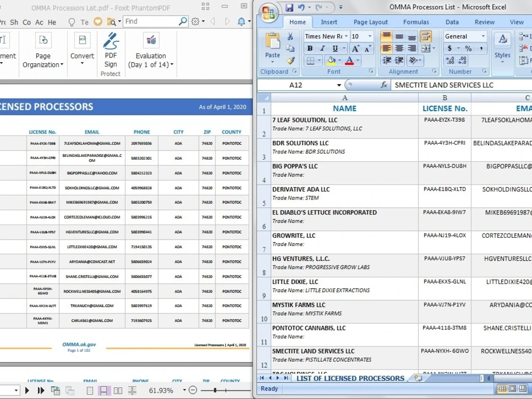Open the Alignment dialog launcher in Excel

pyautogui.click(x=435, y=71)
